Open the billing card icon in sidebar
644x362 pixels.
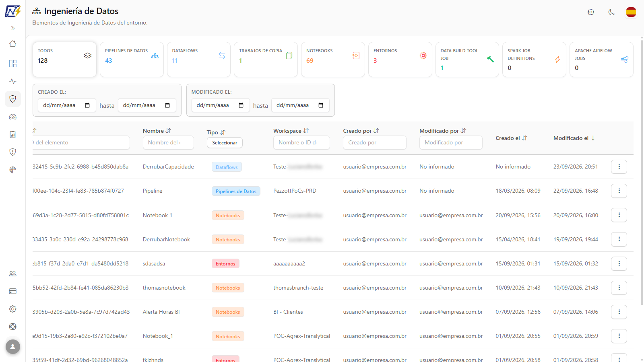13,291
